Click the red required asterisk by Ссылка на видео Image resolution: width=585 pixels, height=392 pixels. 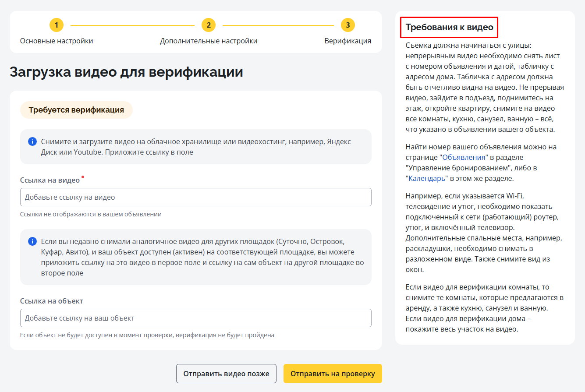(x=83, y=177)
